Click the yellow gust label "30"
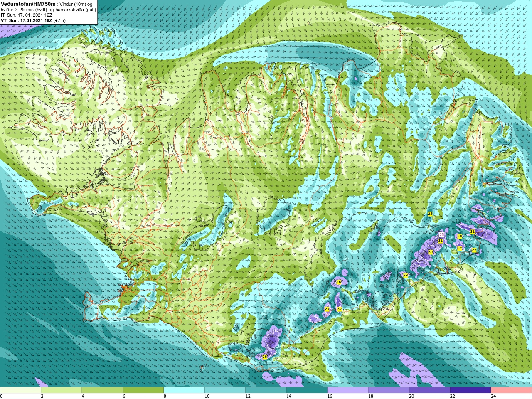 431,252
